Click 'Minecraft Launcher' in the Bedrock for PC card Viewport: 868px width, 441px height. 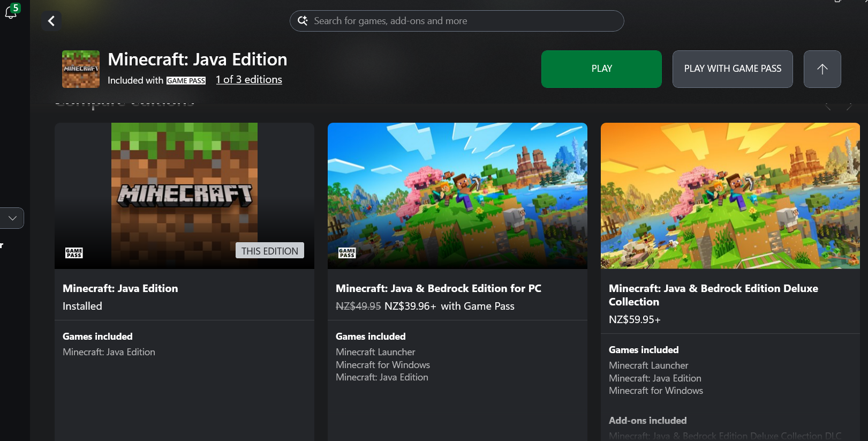pos(375,352)
